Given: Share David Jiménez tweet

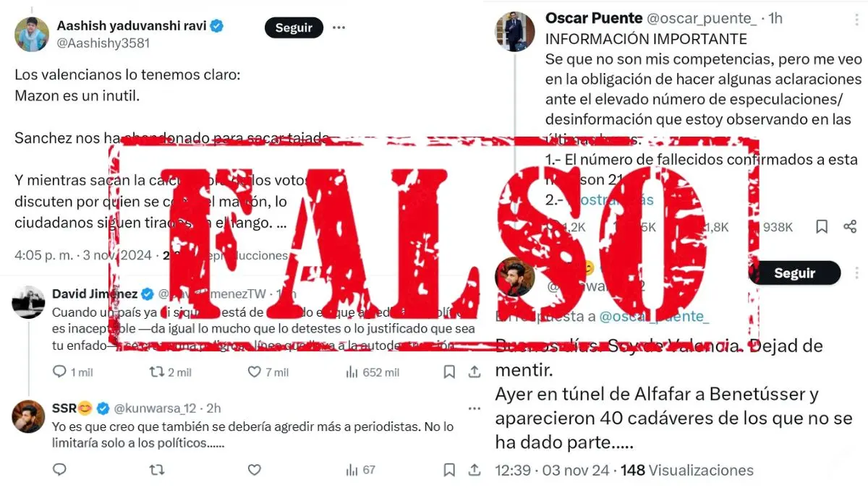Looking at the screenshot, I should (x=475, y=372).
